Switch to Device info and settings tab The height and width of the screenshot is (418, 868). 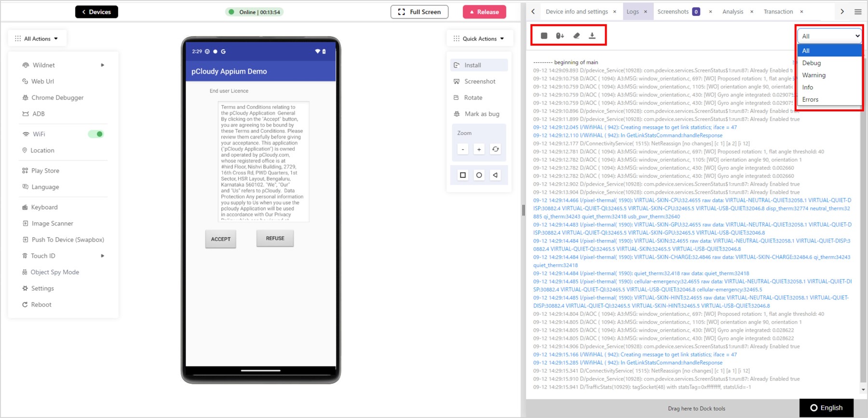[x=577, y=12]
